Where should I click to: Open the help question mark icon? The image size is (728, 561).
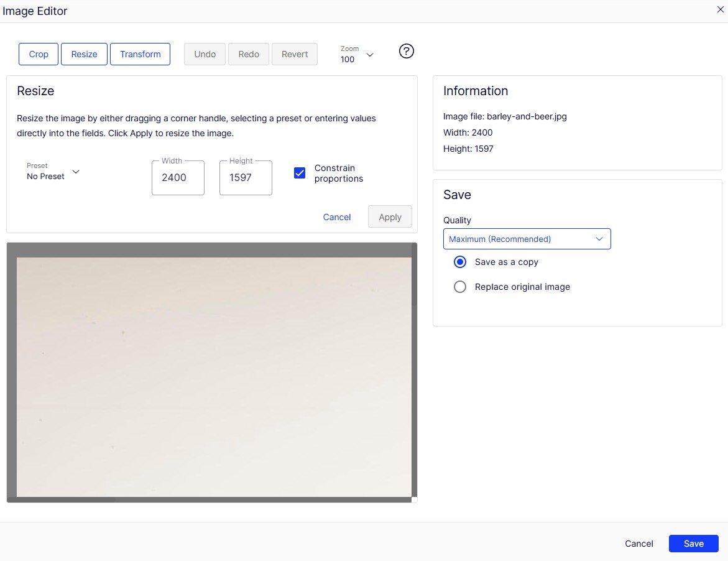[406, 52]
